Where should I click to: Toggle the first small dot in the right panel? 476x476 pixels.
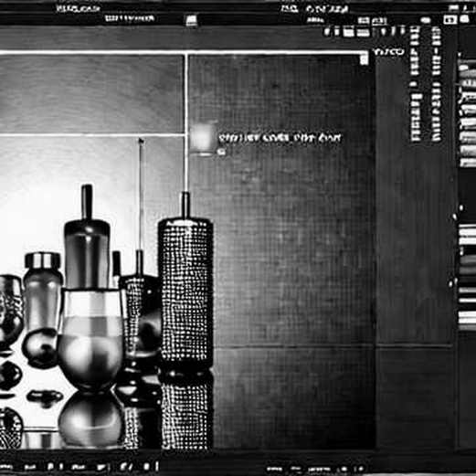(x=460, y=207)
